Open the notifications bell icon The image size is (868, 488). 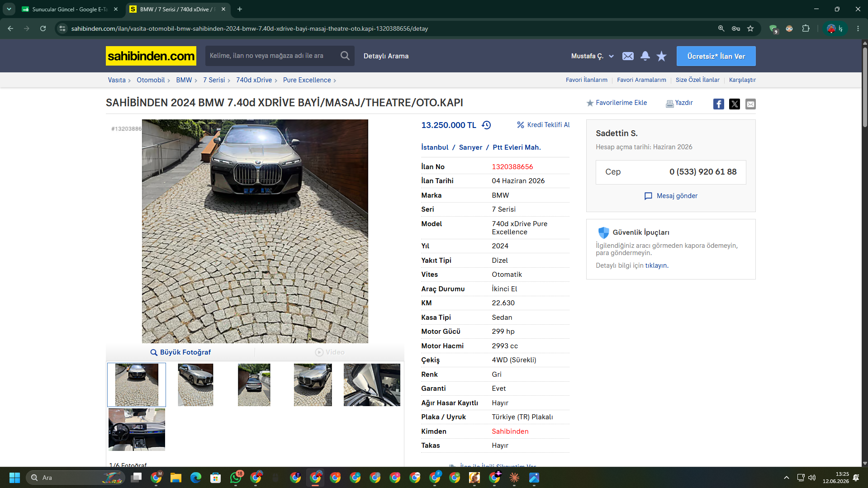(645, 56)
